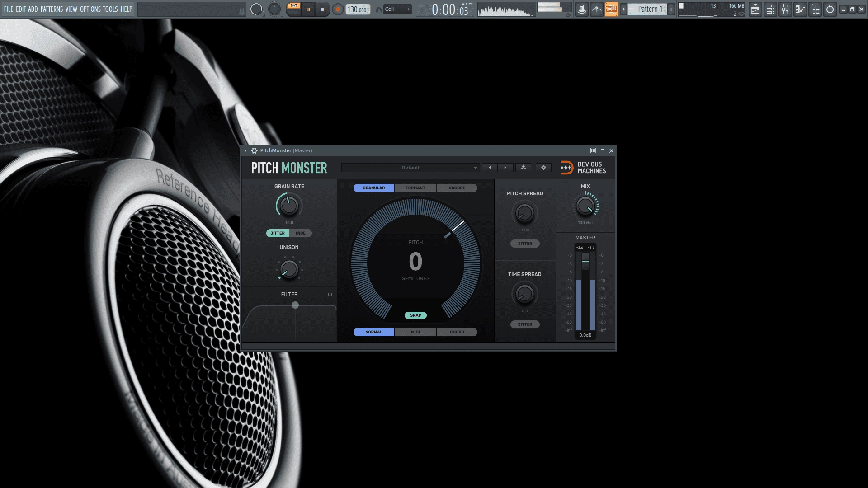Open the Default preset dropdown
868x488 pixels.
(x=410, y=168)
